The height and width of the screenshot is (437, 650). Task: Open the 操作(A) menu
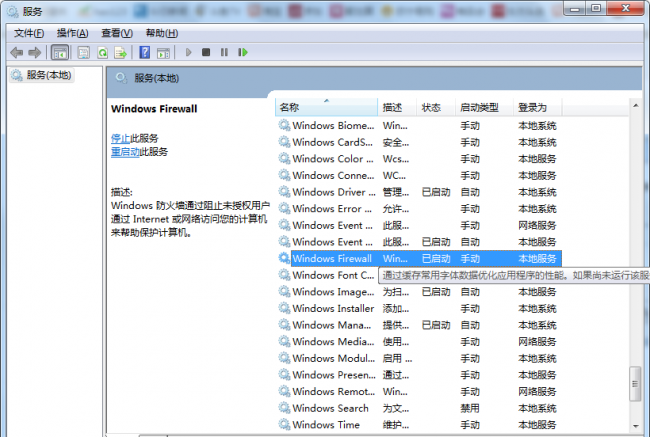click(x=73, y=33)
